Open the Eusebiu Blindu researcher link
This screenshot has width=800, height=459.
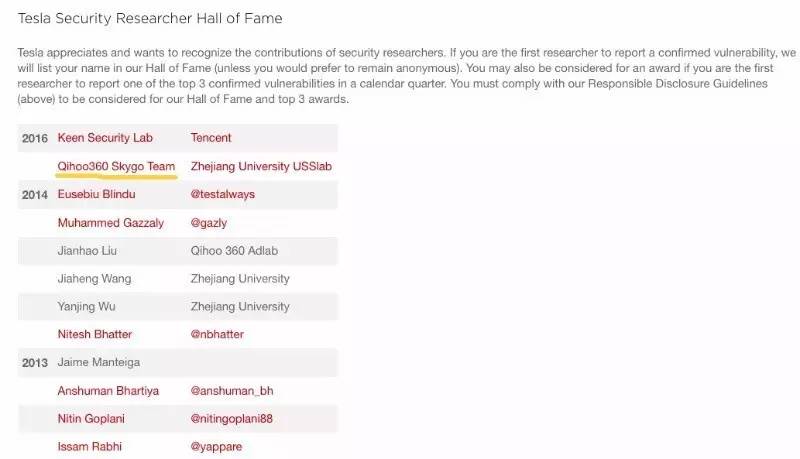96,194
